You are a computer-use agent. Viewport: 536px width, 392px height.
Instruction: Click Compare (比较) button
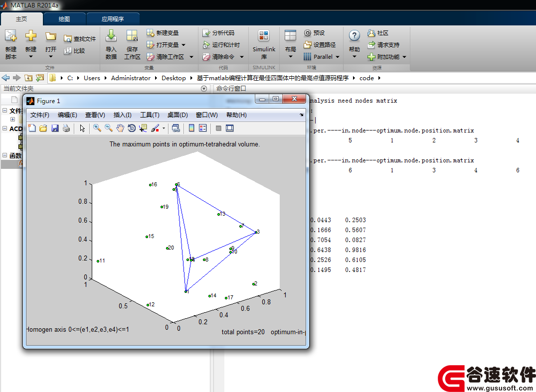(74, 51)
